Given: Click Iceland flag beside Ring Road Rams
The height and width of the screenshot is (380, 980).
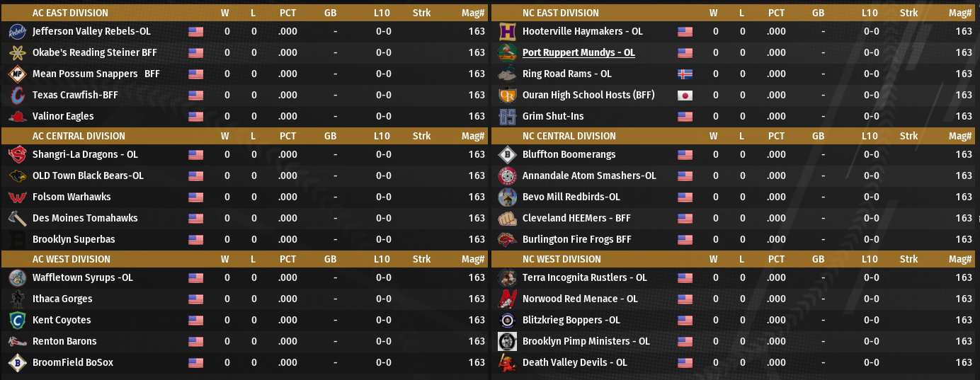Looking at the screenshot, I should (x=685, y=74).
